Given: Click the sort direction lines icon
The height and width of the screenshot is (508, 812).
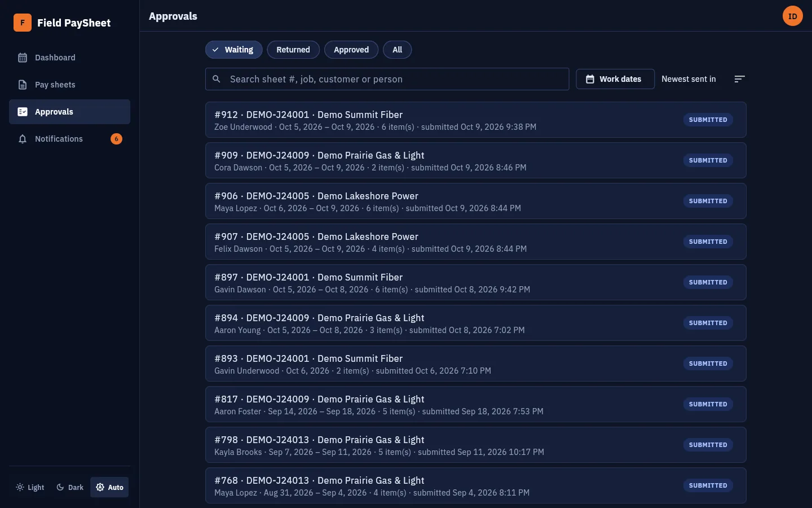Looking at the screenshot, I should point(740,79).
